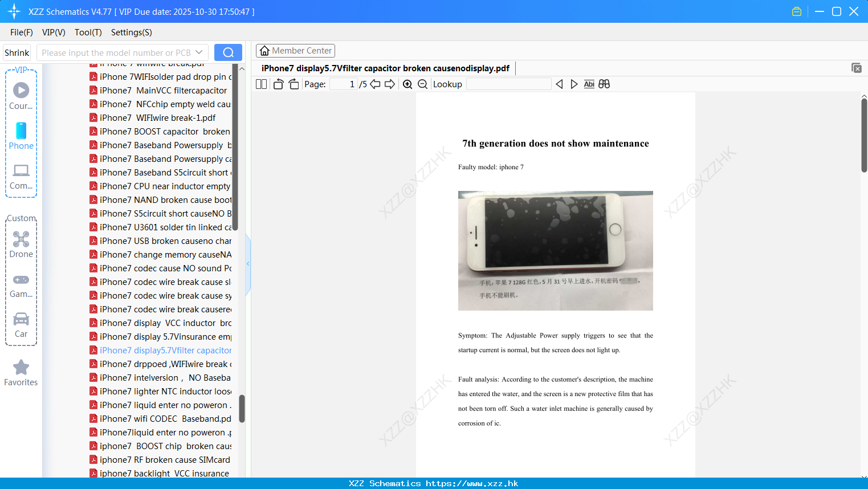Open the Car category
This screenshot has width=868, height=489.
[21, 325]
